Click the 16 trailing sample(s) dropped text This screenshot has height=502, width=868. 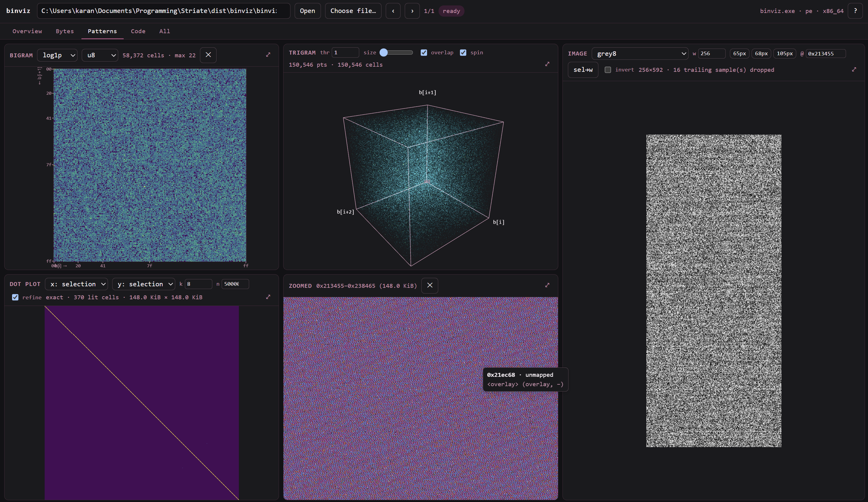click(x=723, y=70)
